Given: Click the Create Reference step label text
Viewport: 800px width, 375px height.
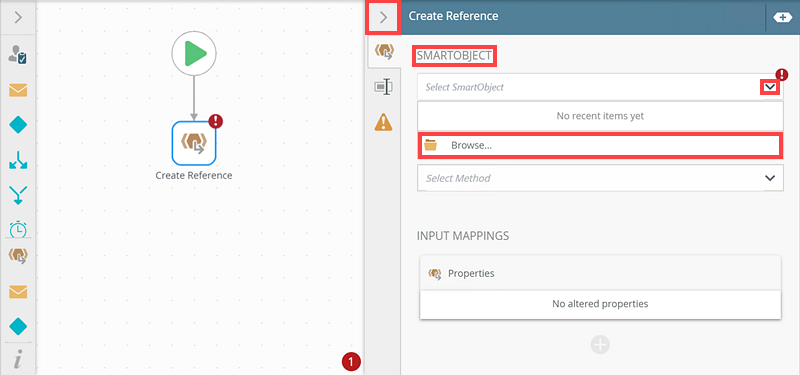Looking at the screenshot, I should click(x=194, y=176).
